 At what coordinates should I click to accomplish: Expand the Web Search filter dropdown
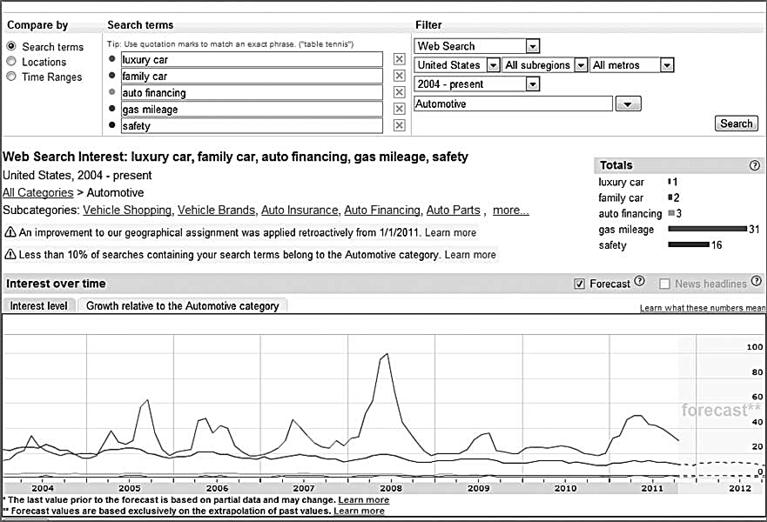(x=533, y=46)
